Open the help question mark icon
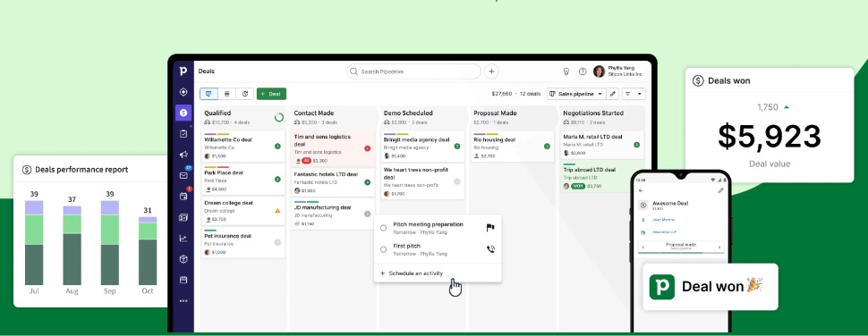This screenshot has width=868, height=336. click(x=583, y=71)
